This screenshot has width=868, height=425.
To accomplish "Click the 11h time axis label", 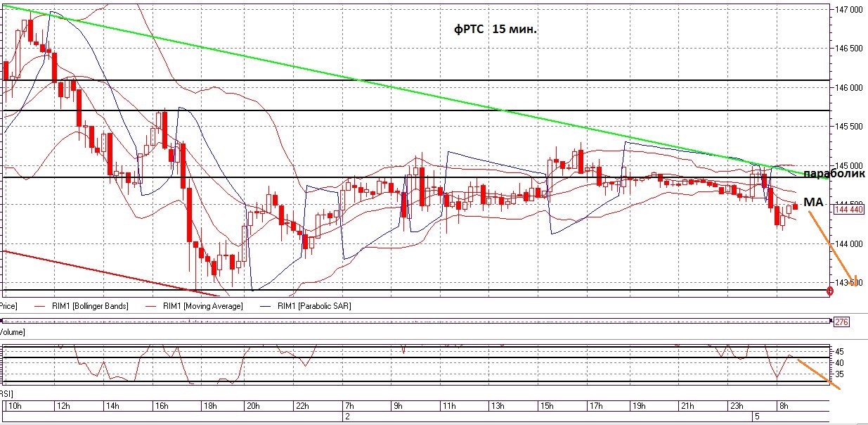I will (x=448, y=406).
